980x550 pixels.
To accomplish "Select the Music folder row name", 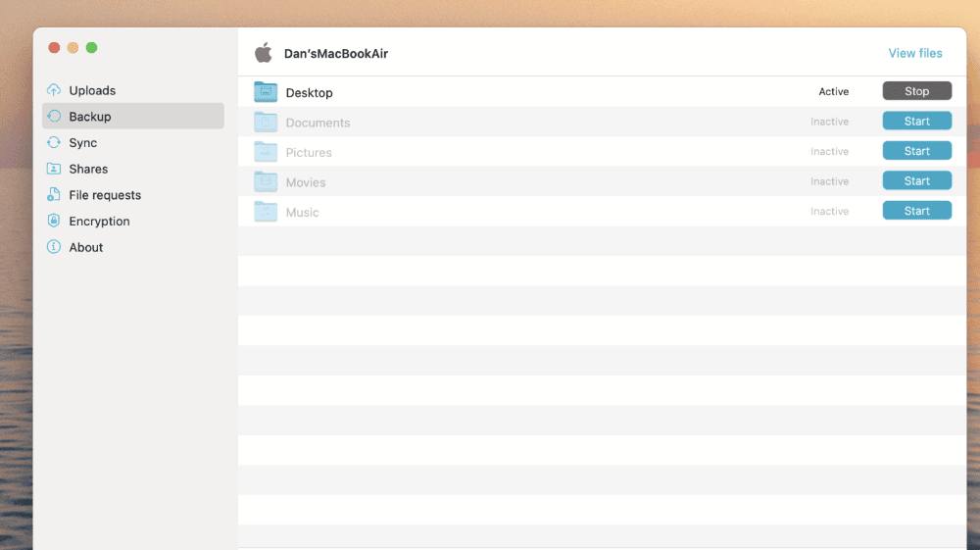I will [x=302, y=213].
